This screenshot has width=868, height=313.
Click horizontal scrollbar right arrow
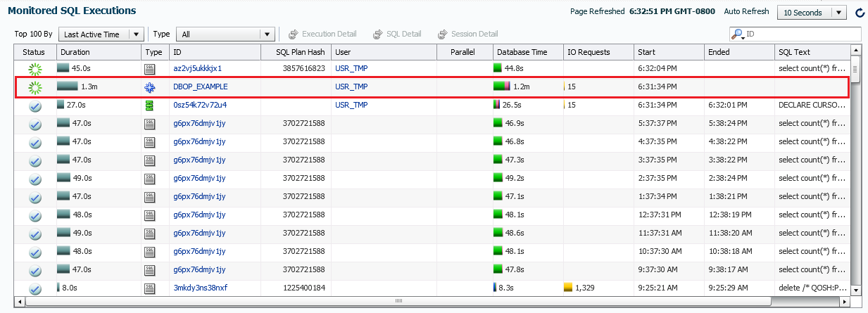[x=845, y=301]
